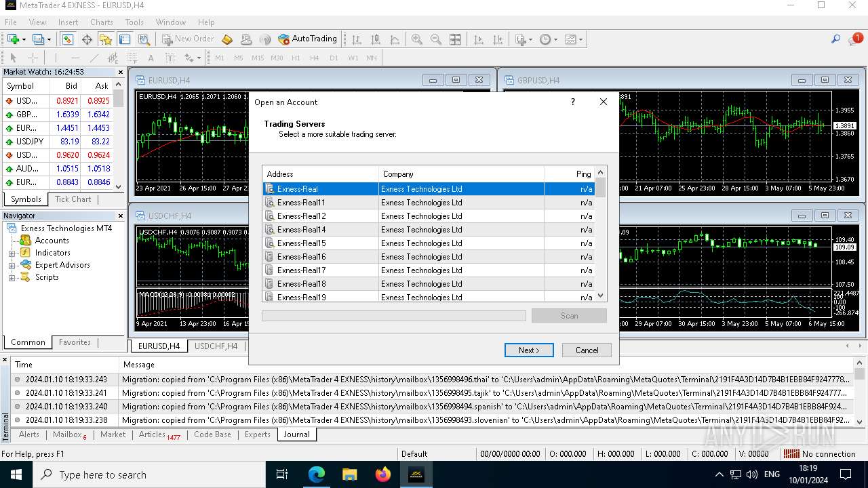Toggle the AutoTrading button
This screenshot has height=488, width=868.
[x=308, y=39]
